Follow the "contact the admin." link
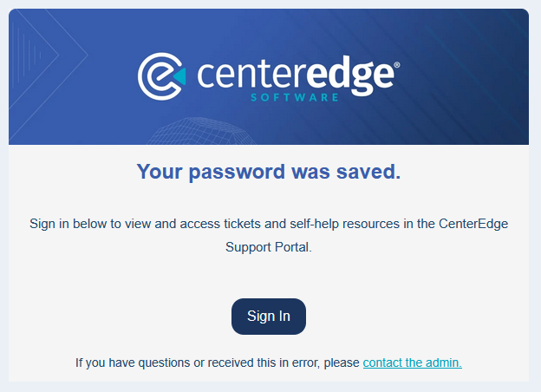 pos(413,363)
